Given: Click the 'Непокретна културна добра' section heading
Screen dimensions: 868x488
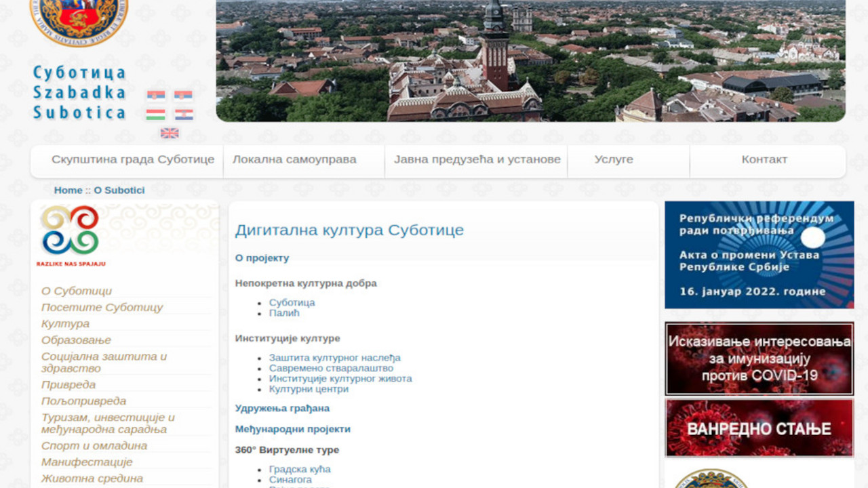Looking at the screenshot, I should pyautogui.click(x=306, y=283).
